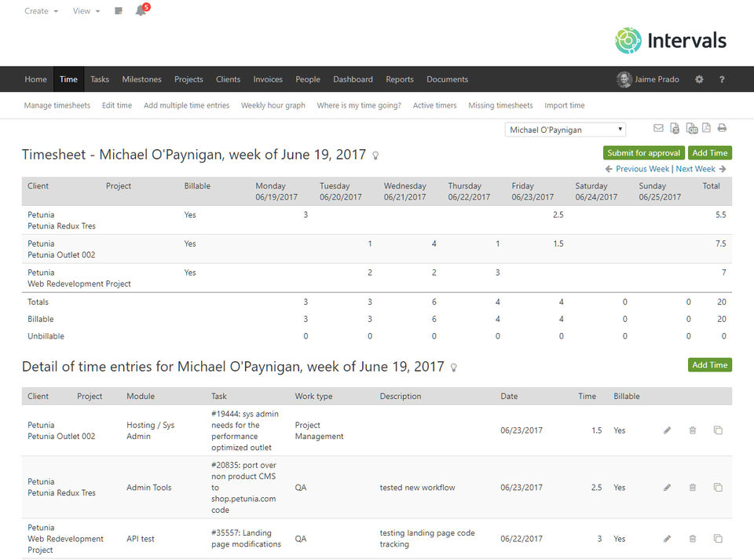Open the Reports tab
This screenshot has height=560, width=754.
[x=400, y=79]
